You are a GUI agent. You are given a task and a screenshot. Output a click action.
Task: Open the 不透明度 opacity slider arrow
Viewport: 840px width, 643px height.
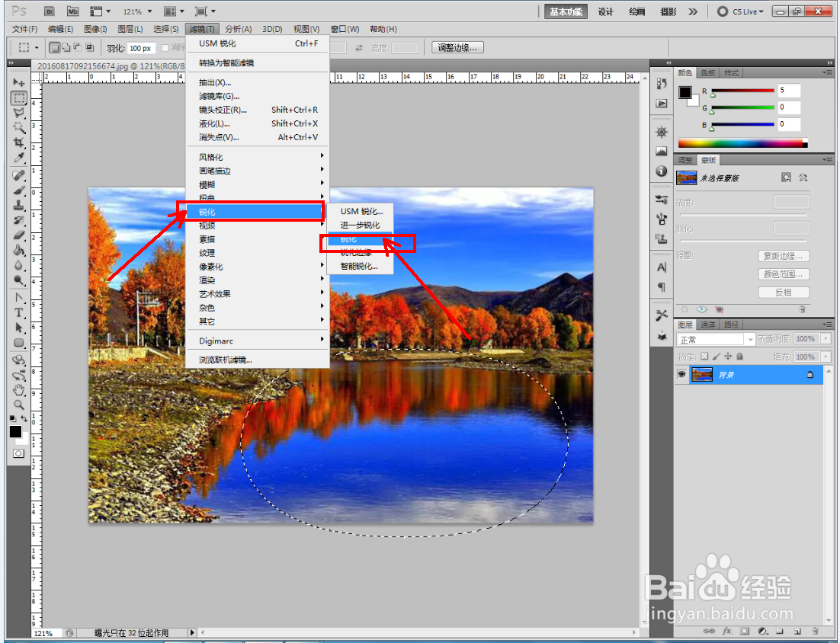pyautogui.click(x=826, y=338)
